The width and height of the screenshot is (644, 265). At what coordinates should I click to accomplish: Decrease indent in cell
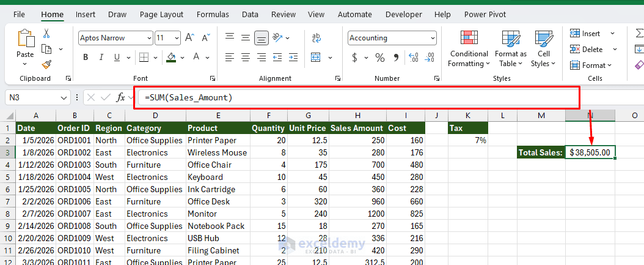(277, 57)
